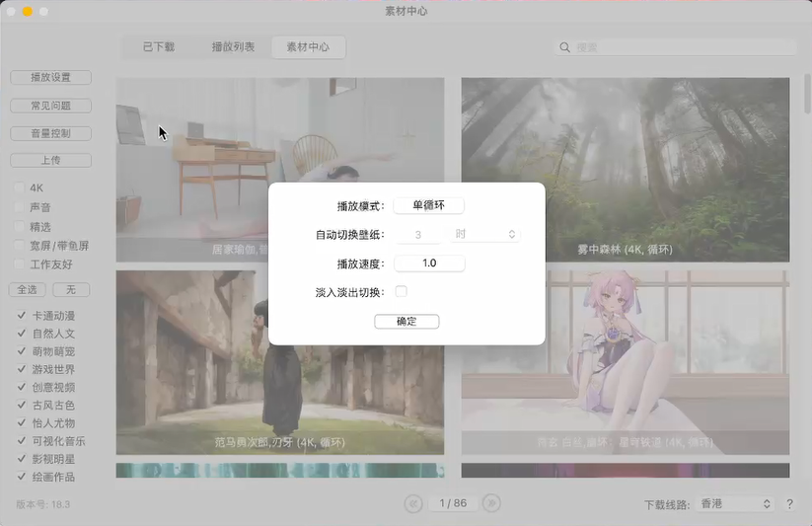Toggle the 声音 filter checkbox
Viewport: 812px width, 526px height.
pyautogui.click(x=20, y=207)
